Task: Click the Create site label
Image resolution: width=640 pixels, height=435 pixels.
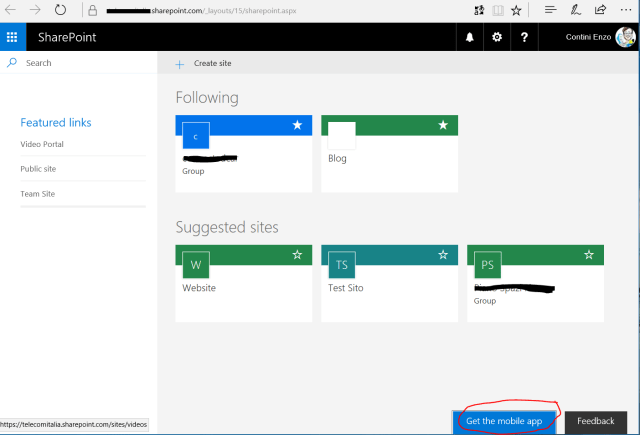Action: coord(213,63)
